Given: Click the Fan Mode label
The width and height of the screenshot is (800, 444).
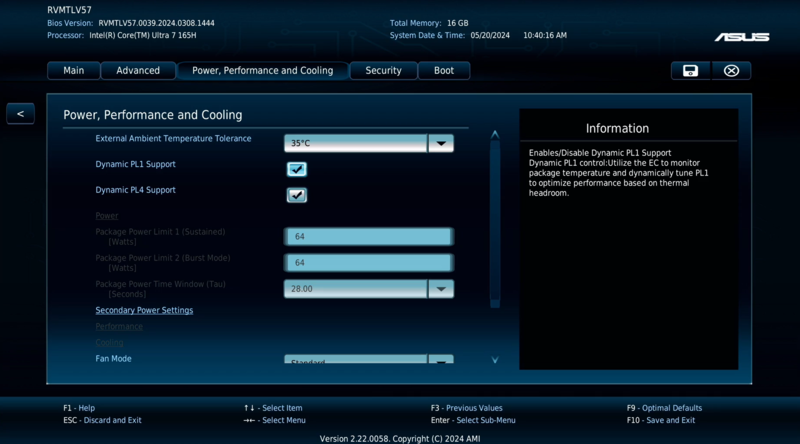Looking at the screenshot, I should (x=113, y=359).
